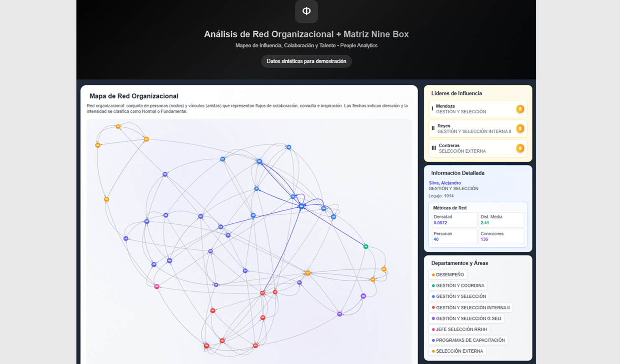Click the orange badge next to Mendoza
The height and width of the screenshot is (364, 620).
520,109
